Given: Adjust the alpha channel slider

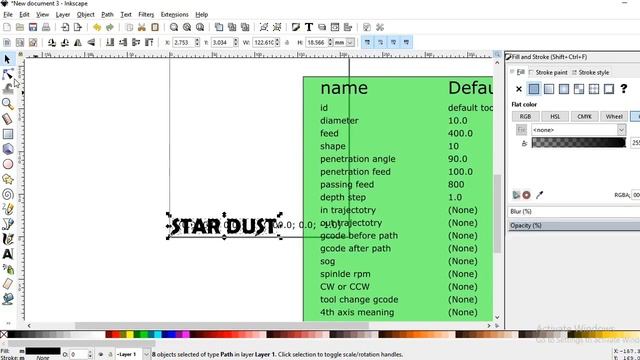Looking at the screenshot, I should 578,142.
